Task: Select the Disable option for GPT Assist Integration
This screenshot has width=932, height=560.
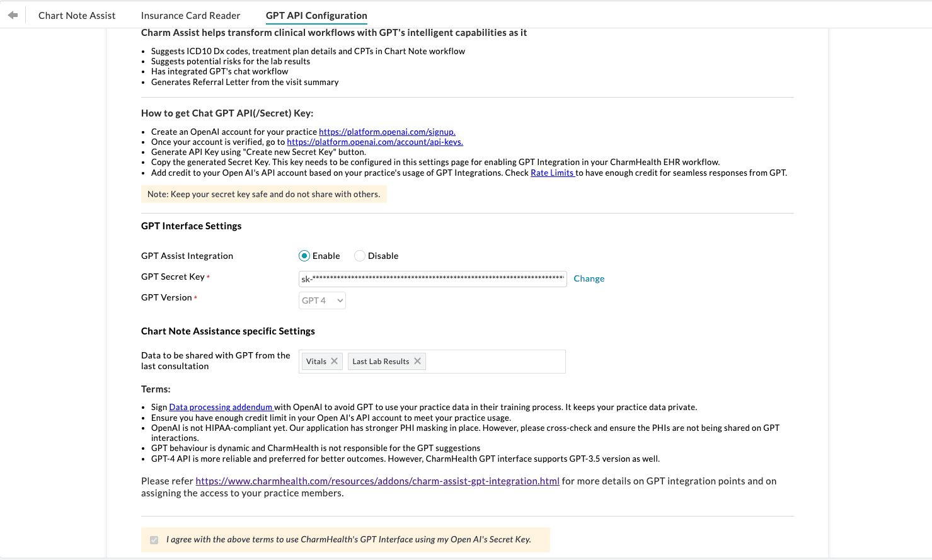Action: click(x=359, y=256)
